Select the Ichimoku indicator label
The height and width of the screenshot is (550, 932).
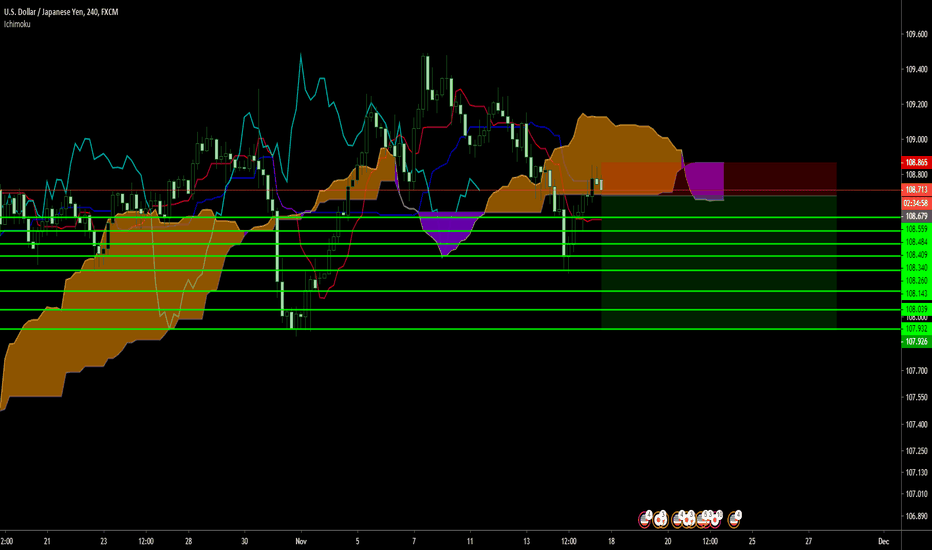(x=16, y=20)
